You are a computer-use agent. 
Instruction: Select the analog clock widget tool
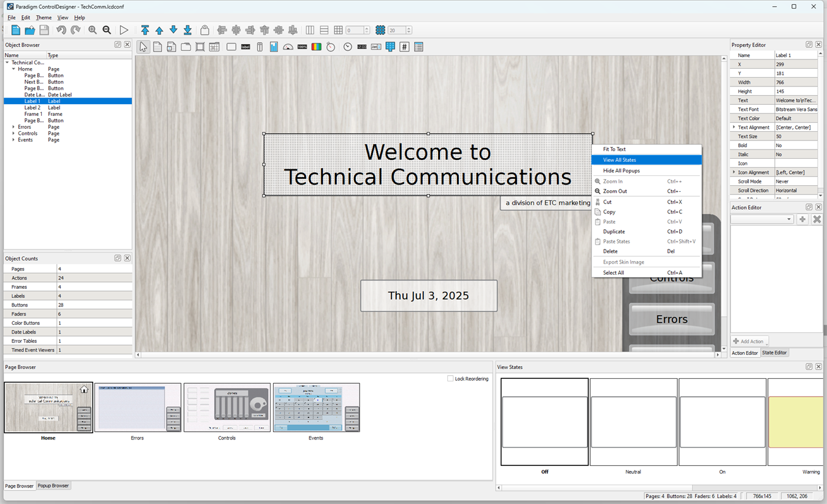(x=348, y=47)
